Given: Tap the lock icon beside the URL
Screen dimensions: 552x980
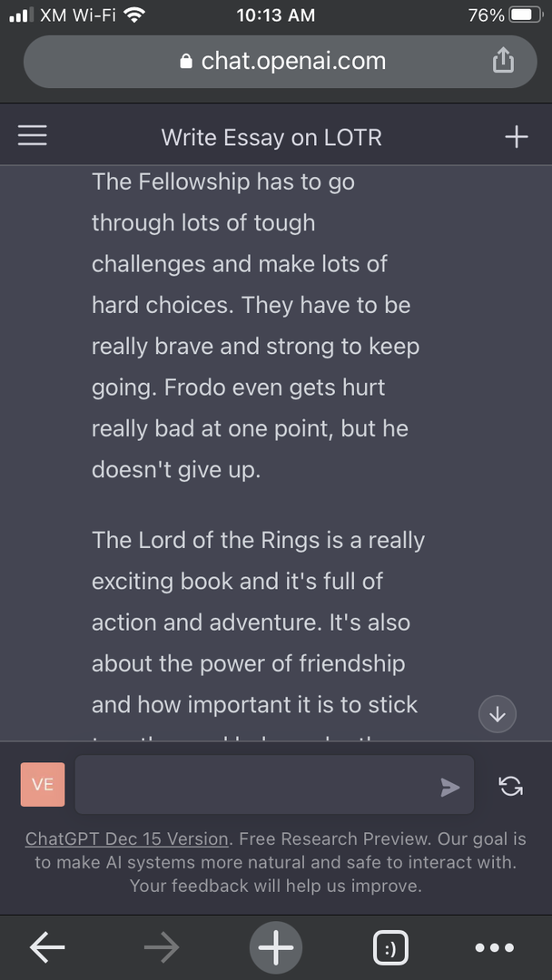Looking at the screenshot, I should coord(186,61).
